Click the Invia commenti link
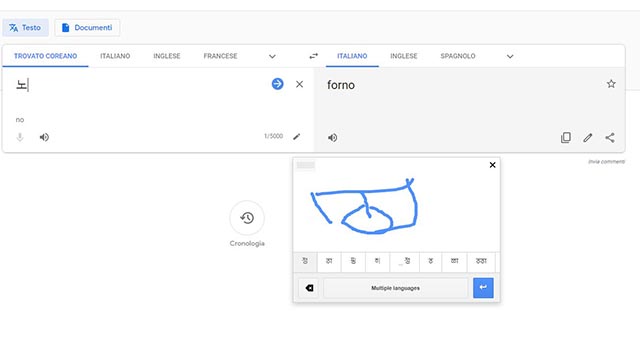Screen dimensions: 640x360 point(607,162)
